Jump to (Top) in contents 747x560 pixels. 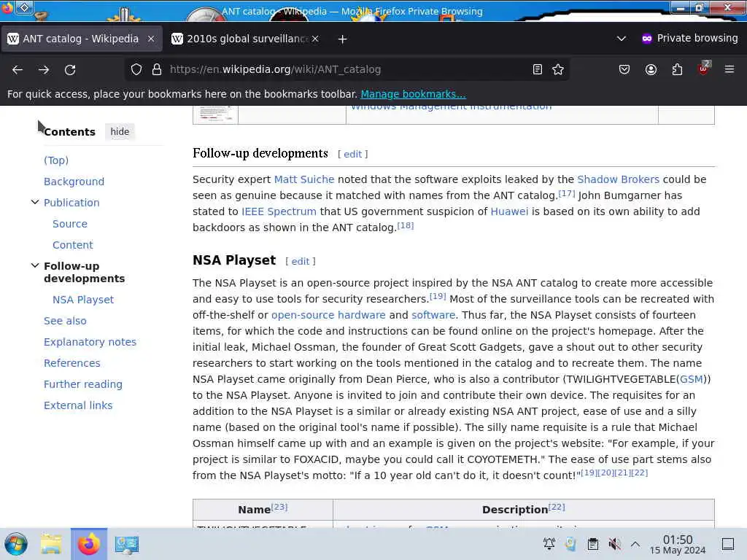pyautogui.click(x=56, y=160)
